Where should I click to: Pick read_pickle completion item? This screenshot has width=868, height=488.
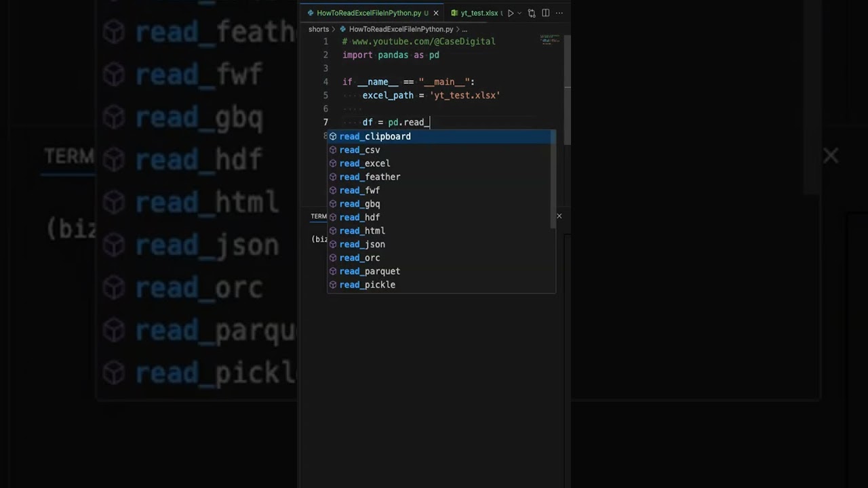(441, 285)
